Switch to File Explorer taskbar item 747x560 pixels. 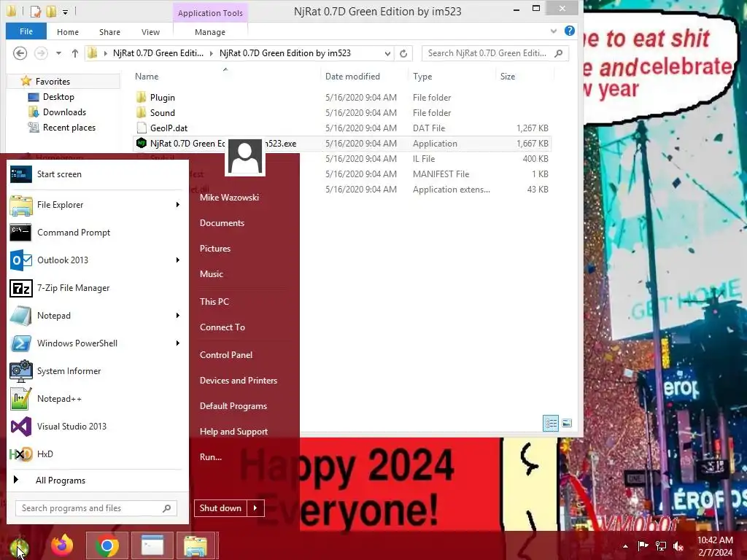(196, 545)
